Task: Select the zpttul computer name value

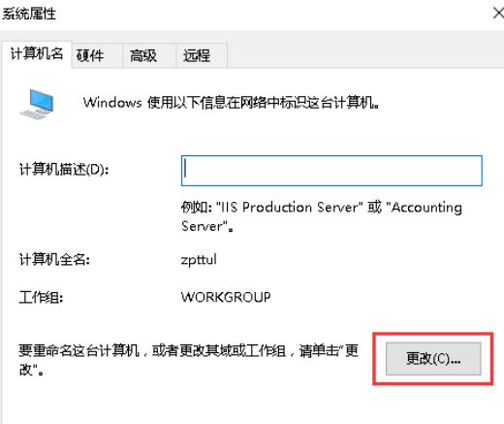Action: (199, 260)
